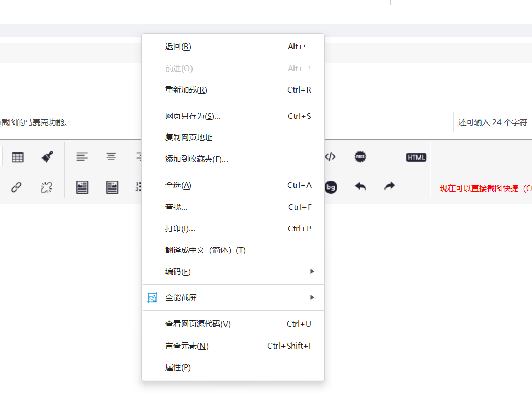The width and height of the screenshot is (532, 401).
Task: Choose 添加到收藏夹(F)... entry
Action: tap(233, 159)
